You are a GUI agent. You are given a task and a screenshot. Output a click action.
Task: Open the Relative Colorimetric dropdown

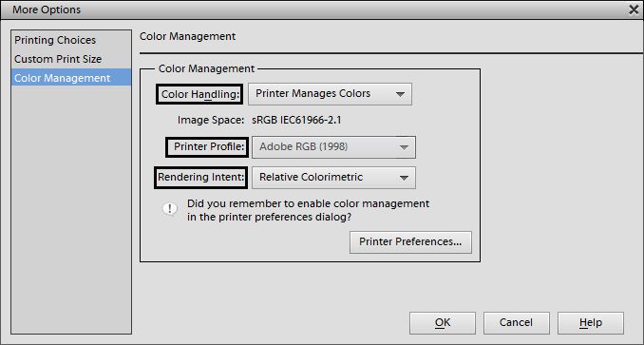pos(333,178)
